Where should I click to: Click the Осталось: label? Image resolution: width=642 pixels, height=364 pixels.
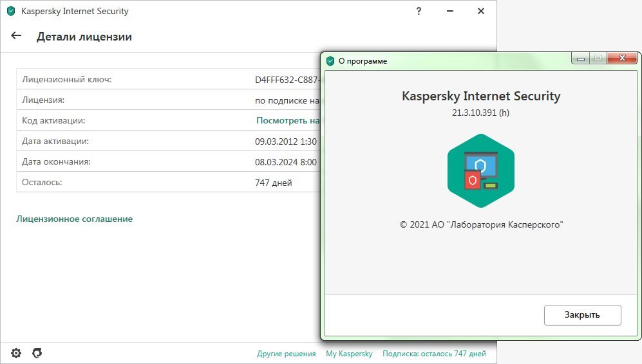click(42, 182)
